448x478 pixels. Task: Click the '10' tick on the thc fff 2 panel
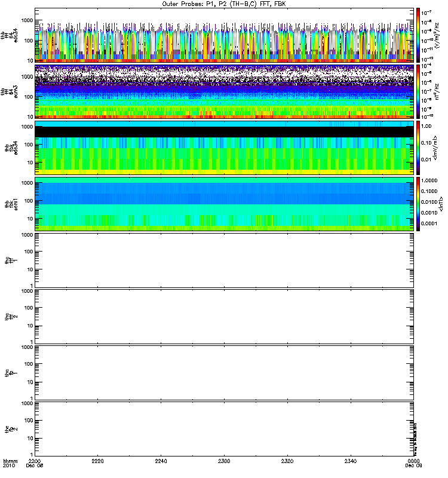pos(30,326)
